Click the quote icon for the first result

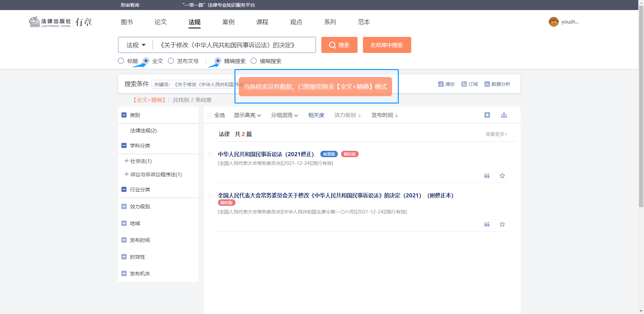[487, 176]
